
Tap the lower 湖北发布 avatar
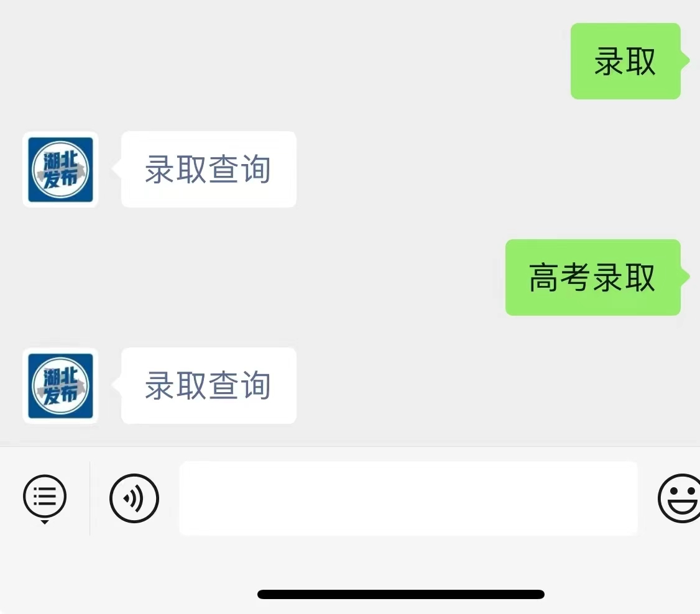click(60, 386)
